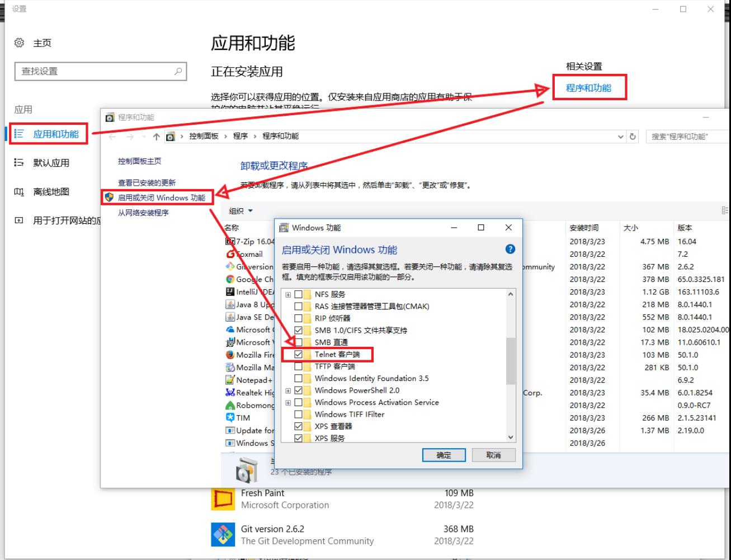Image resolution: width=731 pixels, height=560 pixels.
Task: Click the Find a setting search field
Action: point(100,71)
